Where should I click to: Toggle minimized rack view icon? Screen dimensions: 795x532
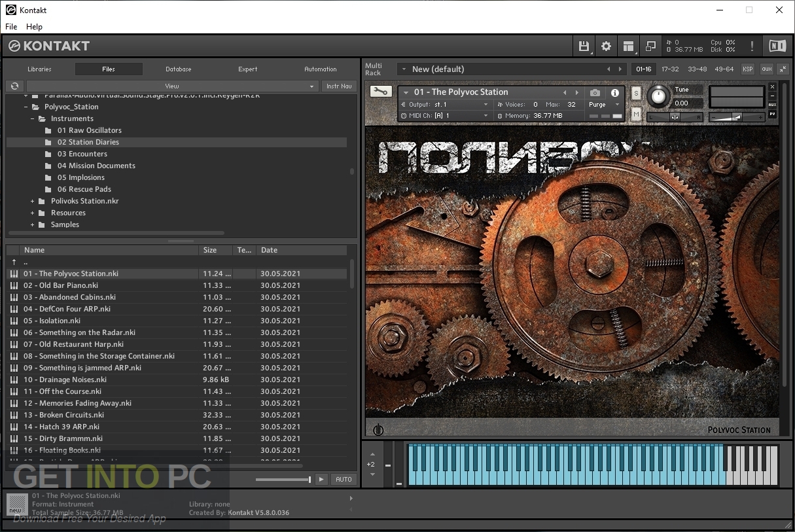650,46
